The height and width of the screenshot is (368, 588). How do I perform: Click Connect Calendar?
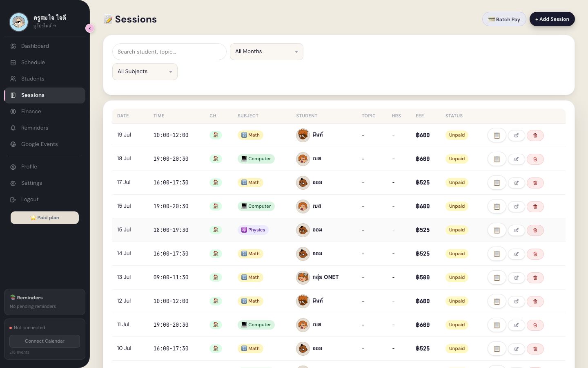[45, 341]
